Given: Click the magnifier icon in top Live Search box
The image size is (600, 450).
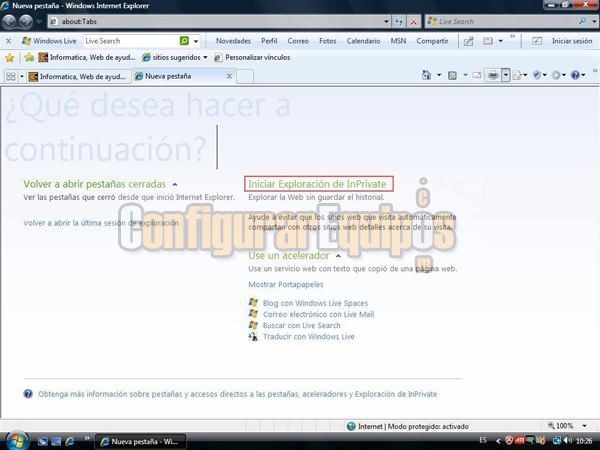Looking at the screenshot, I should click(x=582, y=21).
